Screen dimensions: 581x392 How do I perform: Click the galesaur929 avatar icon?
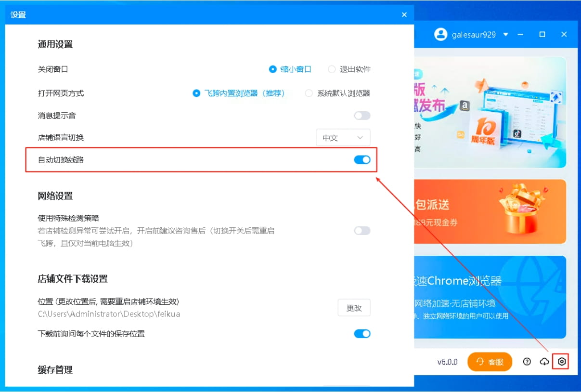click(441, 34)
